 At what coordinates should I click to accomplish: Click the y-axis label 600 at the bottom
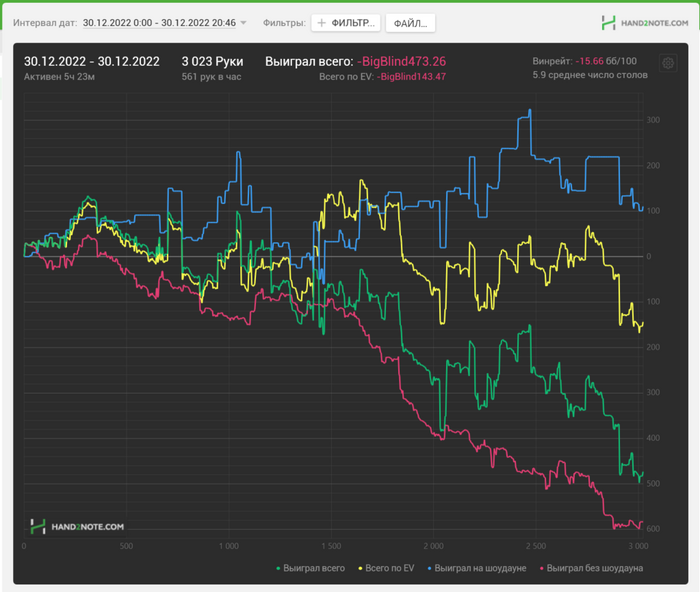[653, 529]
